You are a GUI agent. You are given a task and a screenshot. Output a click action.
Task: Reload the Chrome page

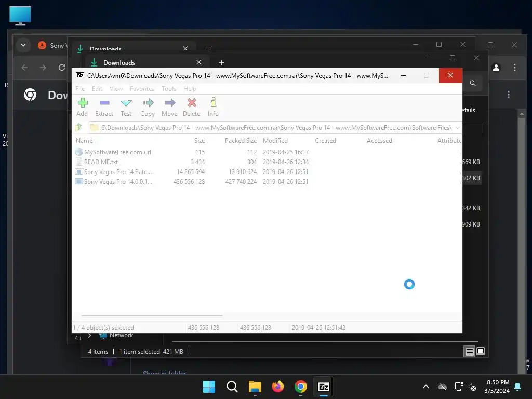click(x=61, y=68)
